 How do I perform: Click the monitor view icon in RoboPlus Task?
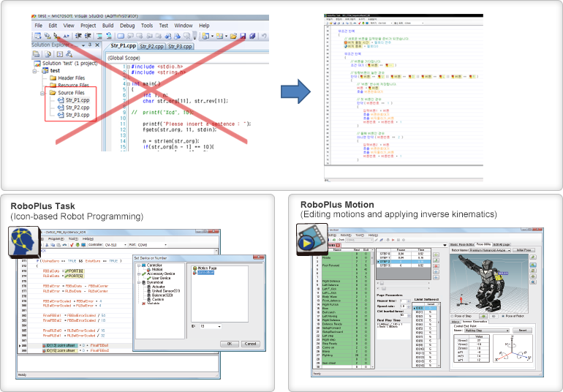click(x=83, y=245)
